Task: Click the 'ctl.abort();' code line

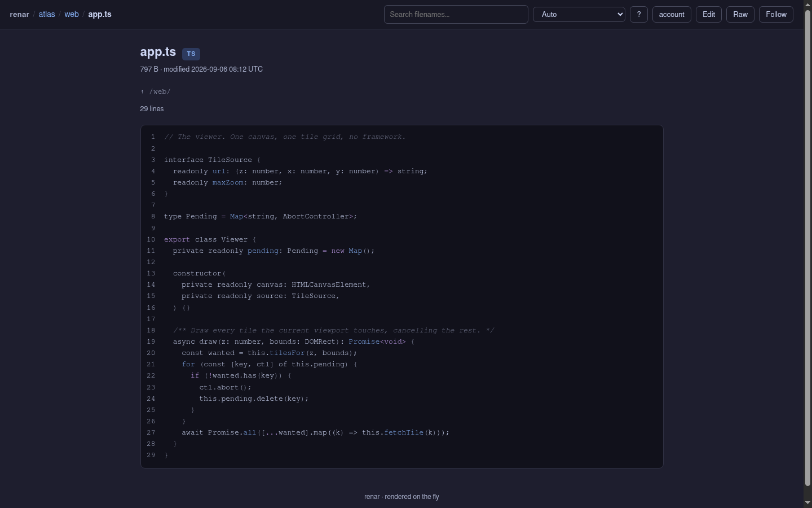Action: 225,387
